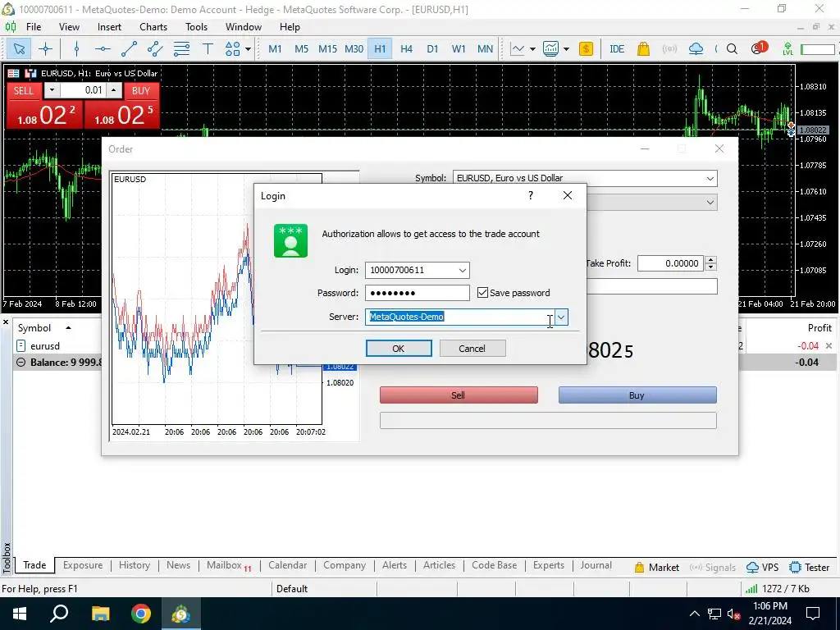Screen dimensions: 840x630
Task: Open the account notifications icon
Action: [759, 48]
